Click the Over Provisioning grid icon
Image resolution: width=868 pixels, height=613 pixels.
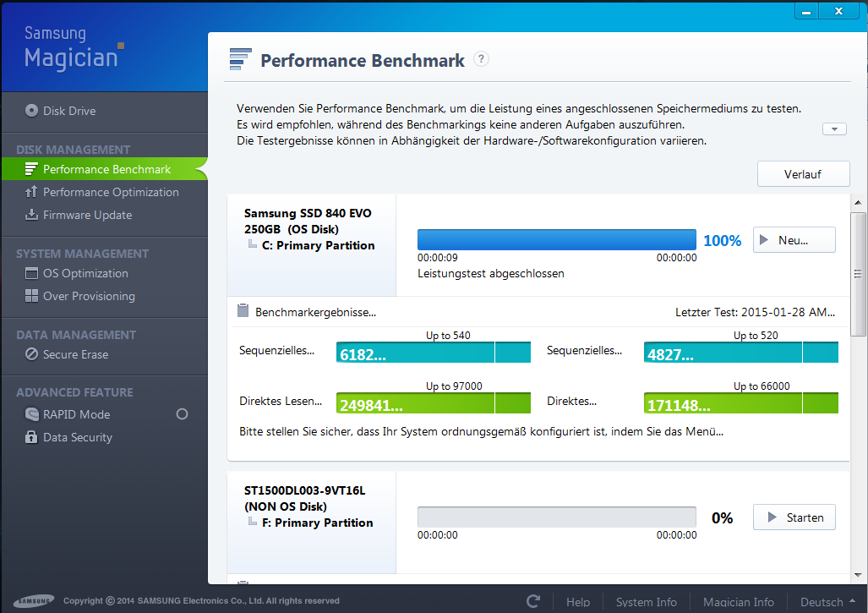(x=31, y=296)
